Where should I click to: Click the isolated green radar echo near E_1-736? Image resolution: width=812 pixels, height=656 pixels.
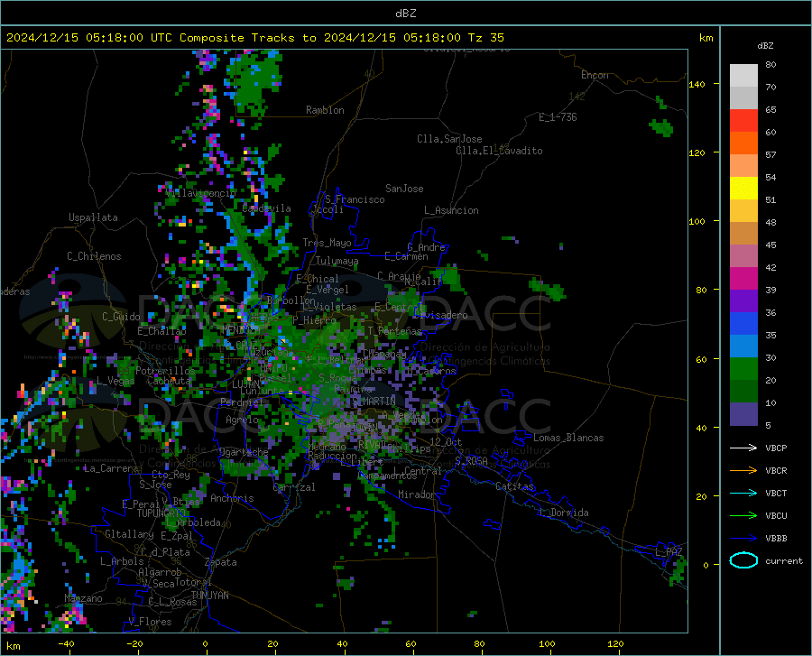pos(661,127)
